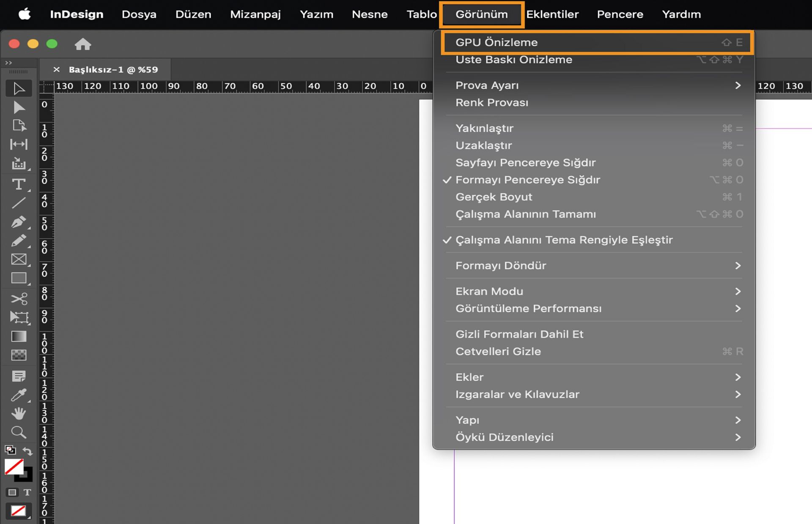
Task: Choose the Scissors tool
Action: [19, 298]
